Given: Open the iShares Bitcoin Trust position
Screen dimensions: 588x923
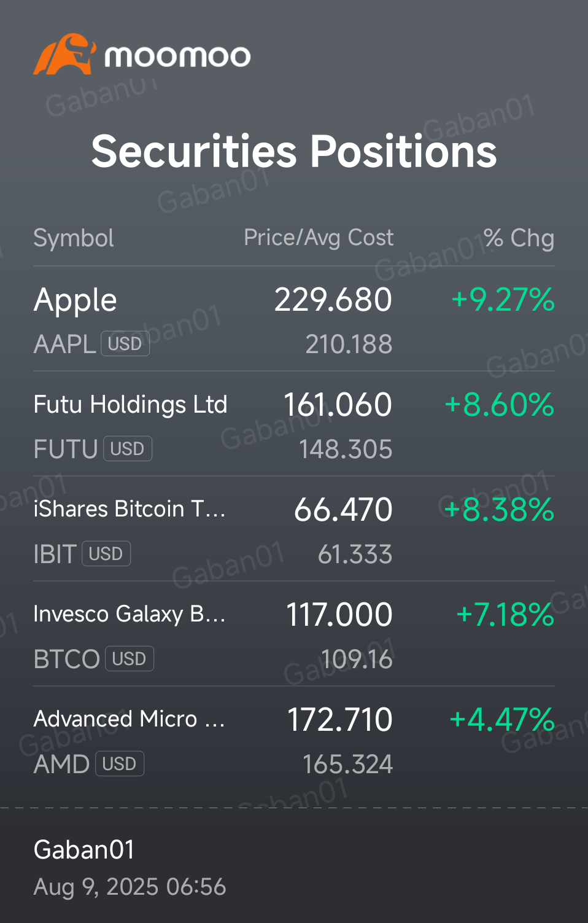Looking at the screenshot, I should point(130,509).
